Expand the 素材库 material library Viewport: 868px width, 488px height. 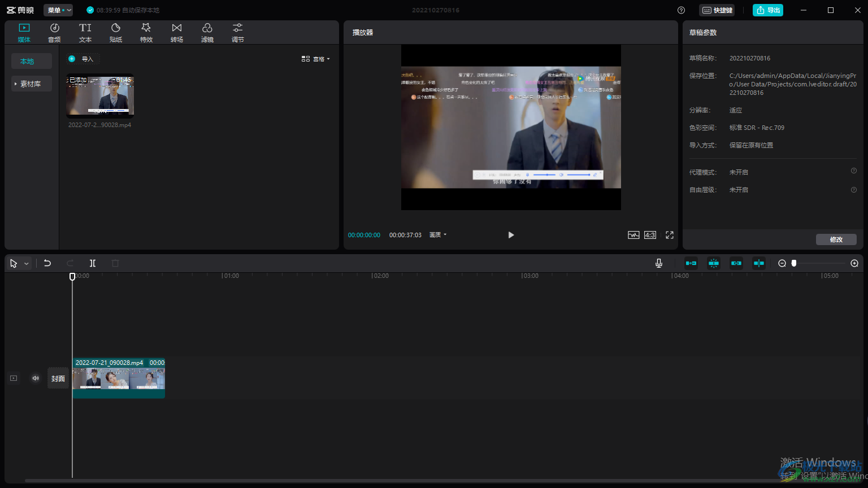point(32,84)
